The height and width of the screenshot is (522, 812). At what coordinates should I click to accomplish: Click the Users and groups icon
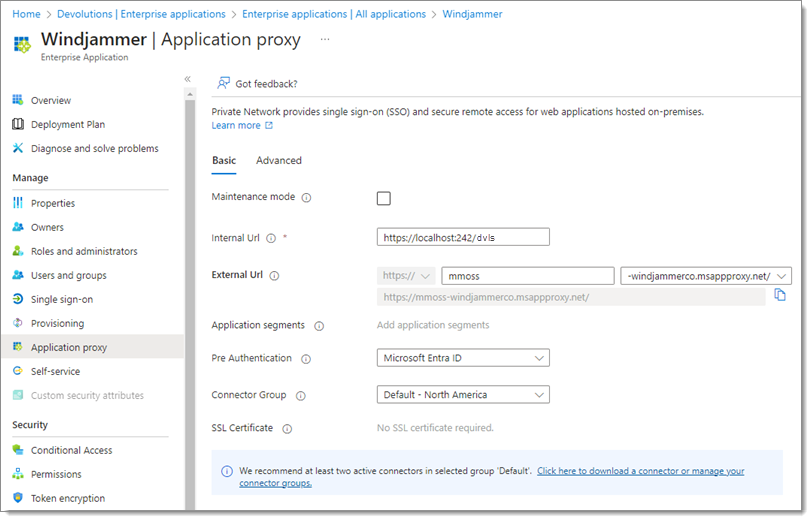point(18,274)
